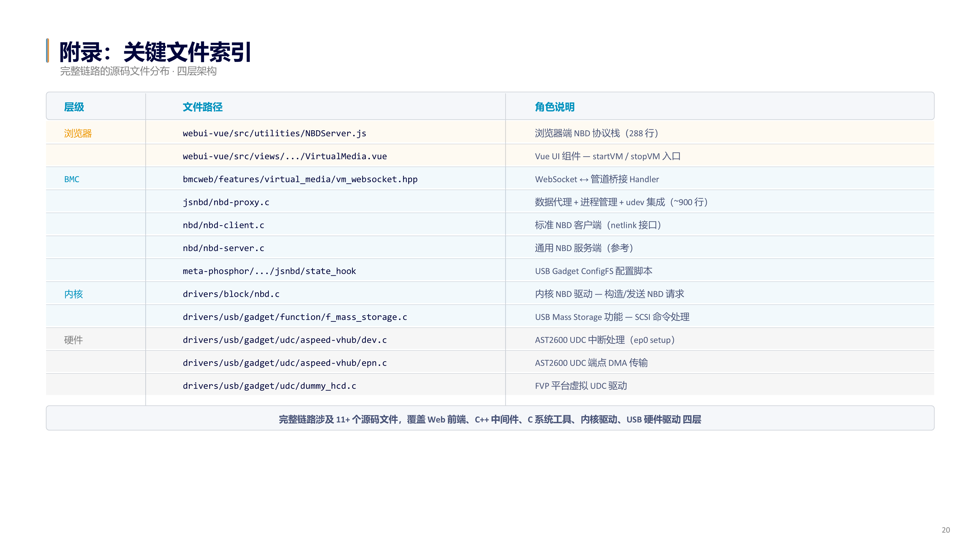Select the 角色说明 column header

pos(555,107)
